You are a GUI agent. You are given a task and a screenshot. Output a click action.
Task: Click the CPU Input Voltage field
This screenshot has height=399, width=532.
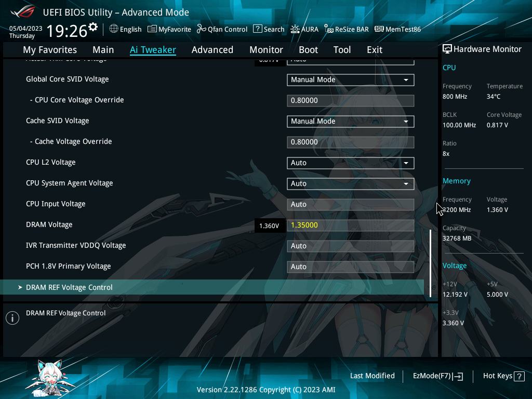[351, 204]
